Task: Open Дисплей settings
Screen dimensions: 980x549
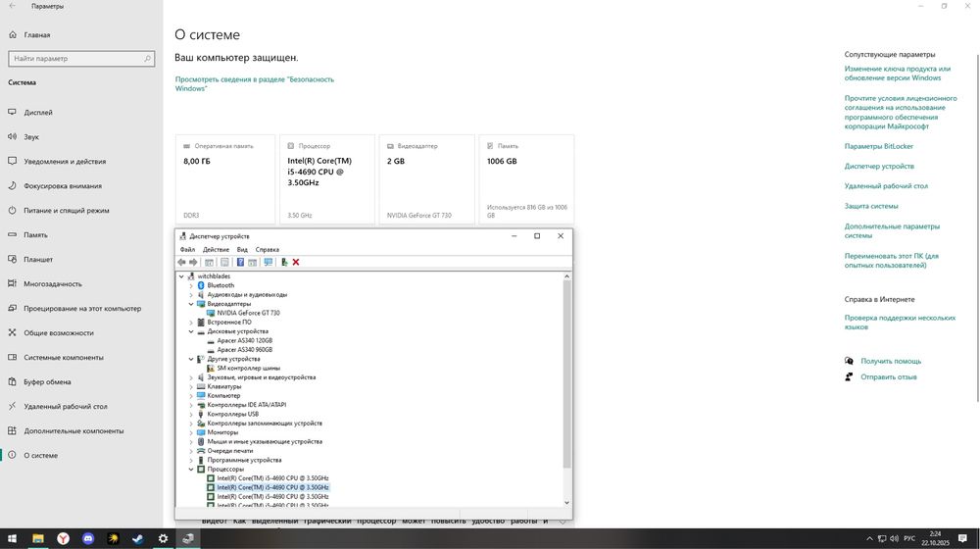Action: pos(38,113)
